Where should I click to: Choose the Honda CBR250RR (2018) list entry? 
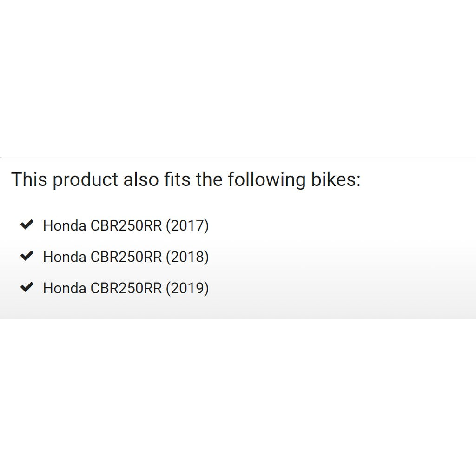click(126, 257)
